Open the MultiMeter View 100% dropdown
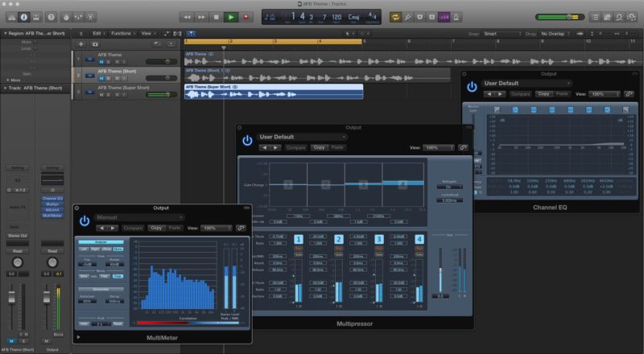644x354 pixels. click(216, 228)
